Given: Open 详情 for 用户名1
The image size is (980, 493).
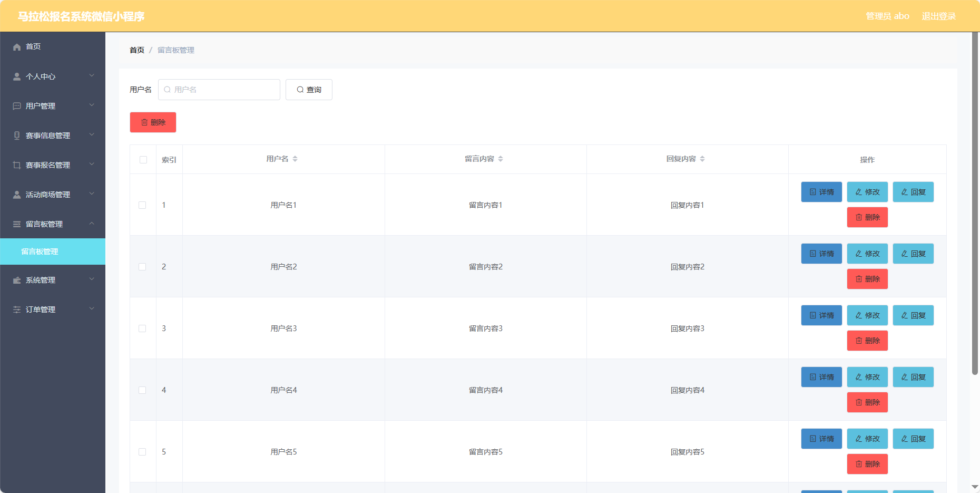Looking at the screenshot, I should click(x=821, y=192).
